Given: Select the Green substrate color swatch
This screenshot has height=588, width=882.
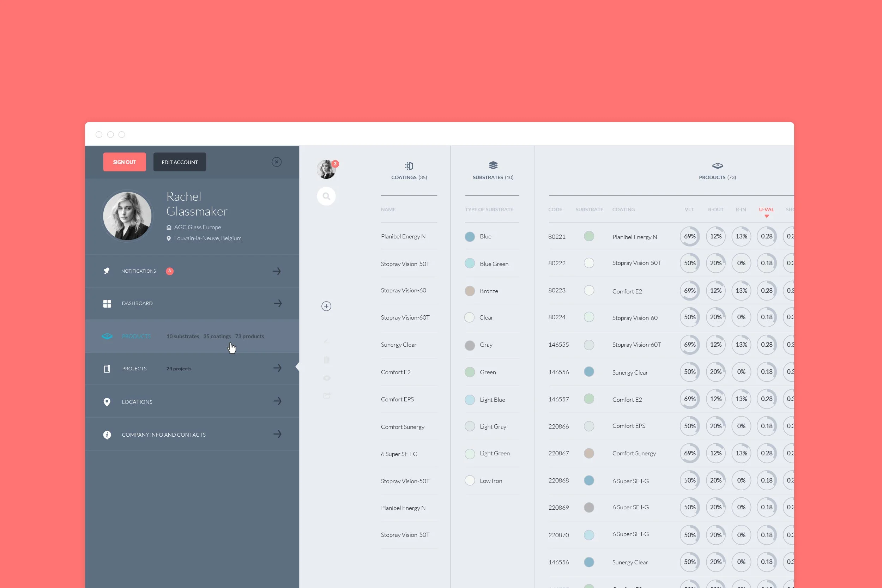Looking at the screenshot, I should (470, 372).
